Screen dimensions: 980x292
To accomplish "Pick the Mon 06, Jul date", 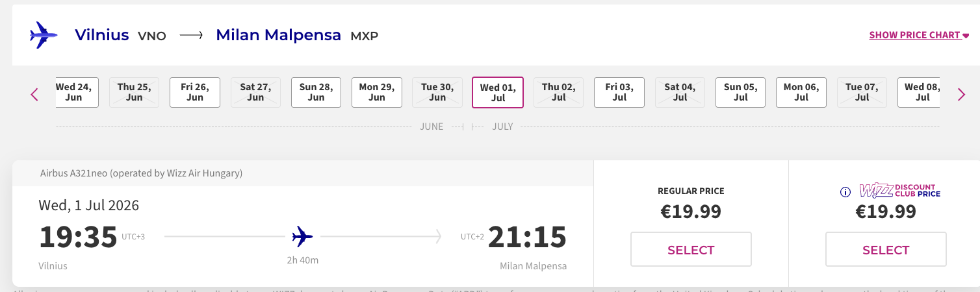I will coord(801,92).
